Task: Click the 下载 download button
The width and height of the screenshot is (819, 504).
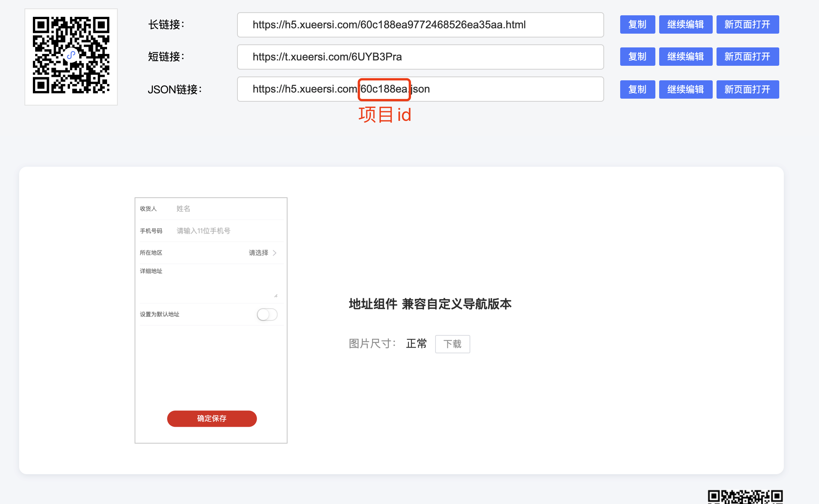Action: pyautogui.click(x=452, y=344)
